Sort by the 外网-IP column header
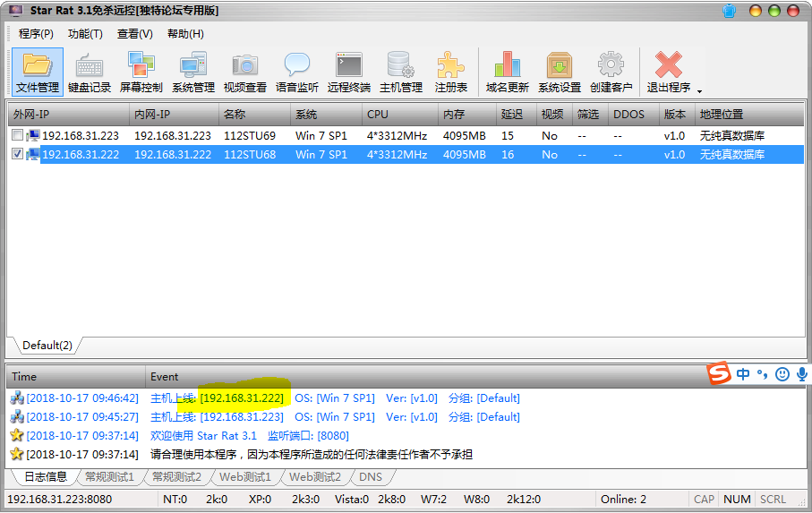The image size is (812, 513). [x=68, y=115]
